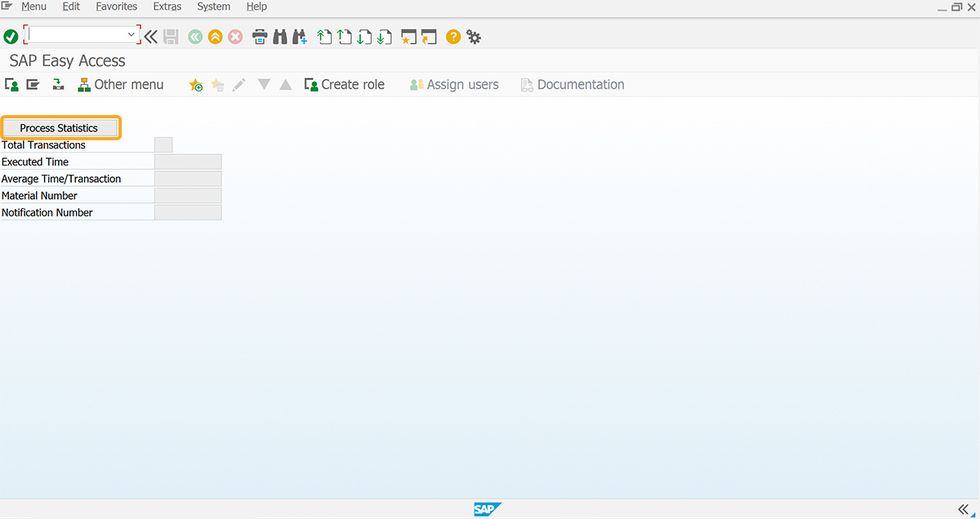Expand the status bar double-chevron at bottom right

963,508
